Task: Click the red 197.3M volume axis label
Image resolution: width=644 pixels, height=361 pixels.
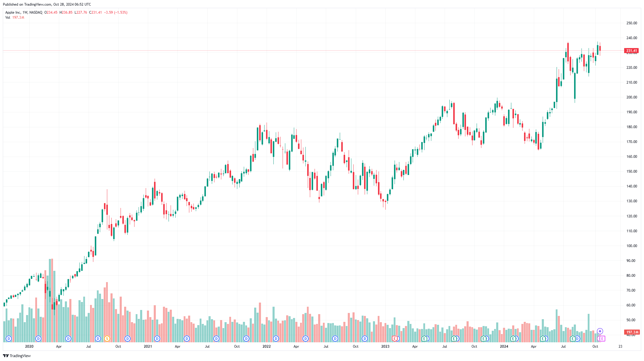Action: pyautogui.click(x=632, y=332)
